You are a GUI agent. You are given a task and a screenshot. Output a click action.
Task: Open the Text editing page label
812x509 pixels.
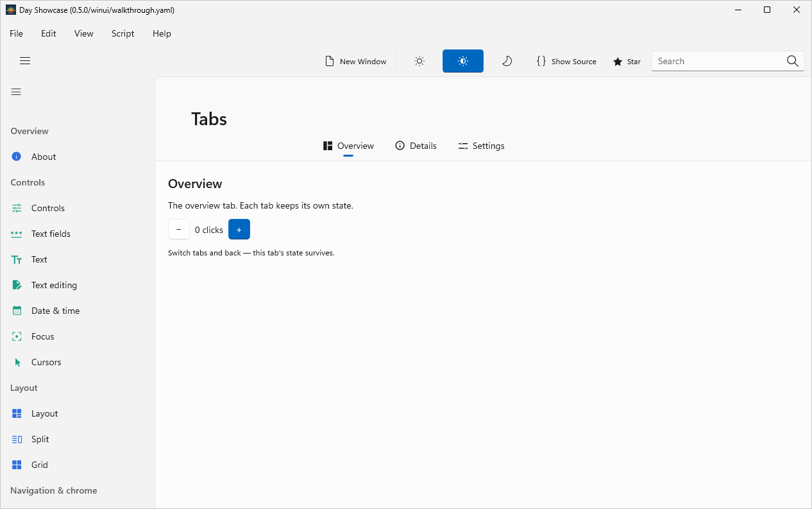pyautogui.click(x=54, y=285)
